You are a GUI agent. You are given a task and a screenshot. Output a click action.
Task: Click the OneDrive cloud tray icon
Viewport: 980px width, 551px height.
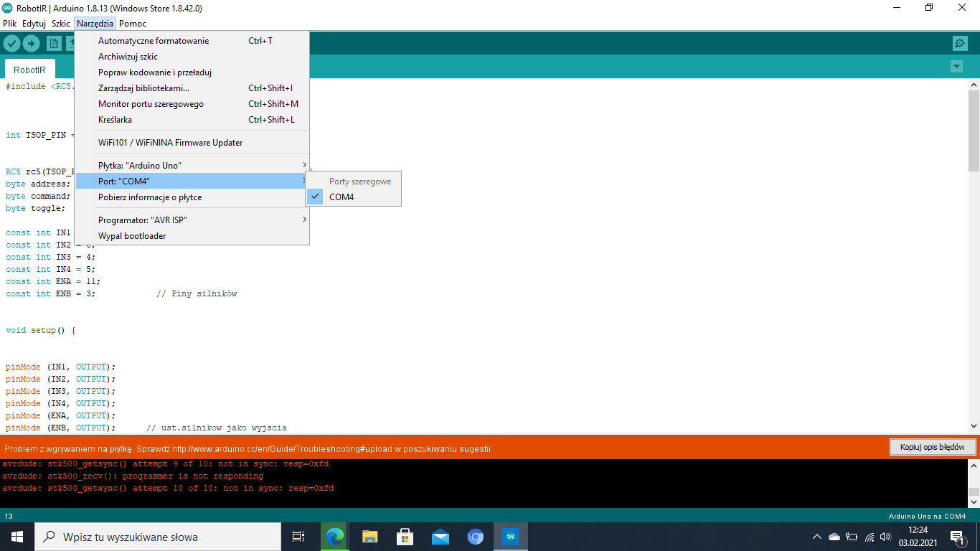click(834, 537)
